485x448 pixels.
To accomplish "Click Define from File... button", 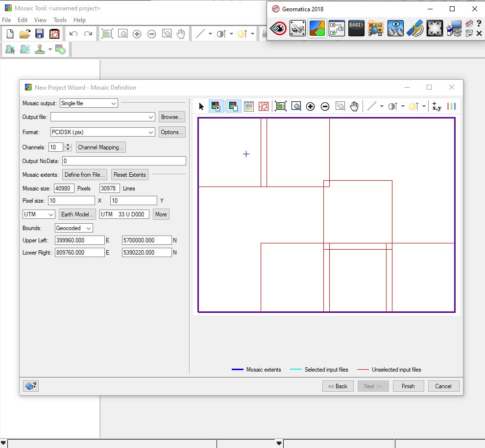I will pos(84,175).
